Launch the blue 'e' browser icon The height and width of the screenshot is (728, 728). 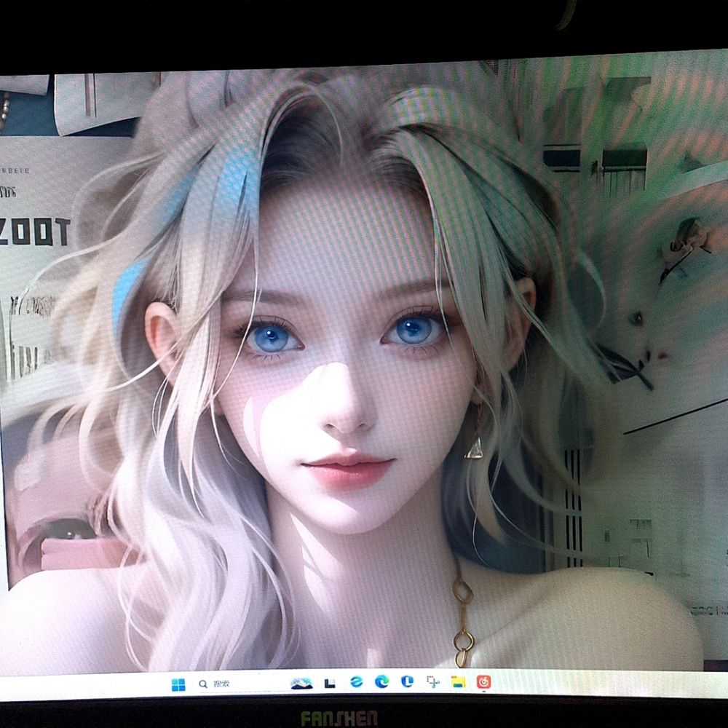tap(357, 682)
